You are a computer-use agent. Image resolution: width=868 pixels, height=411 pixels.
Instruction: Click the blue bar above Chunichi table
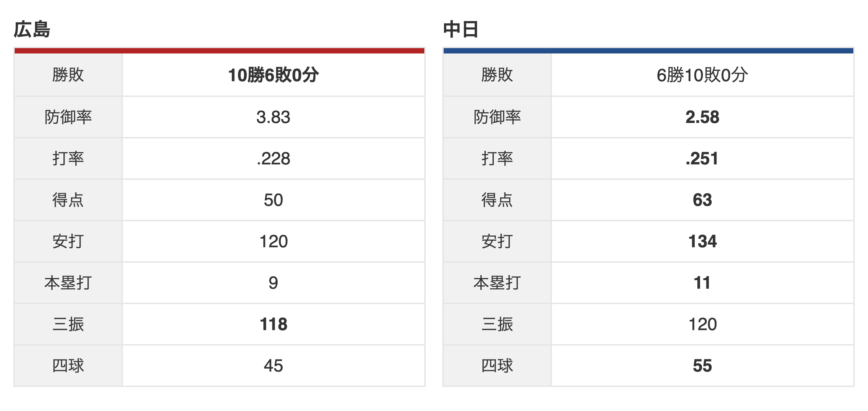tap(648, 51)
